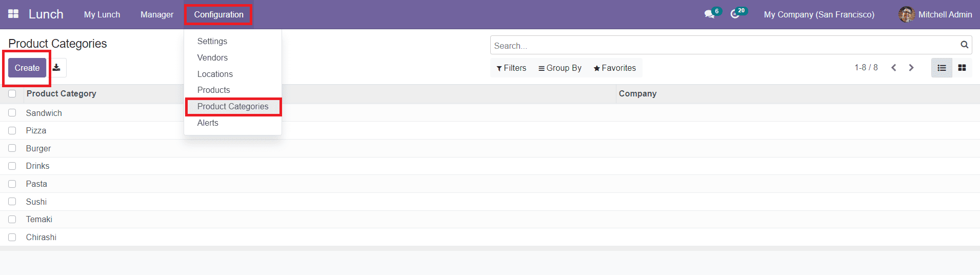This screenshot has width=980, height=275.
Task: Switch to list view
Action: (x=942, y=68)
